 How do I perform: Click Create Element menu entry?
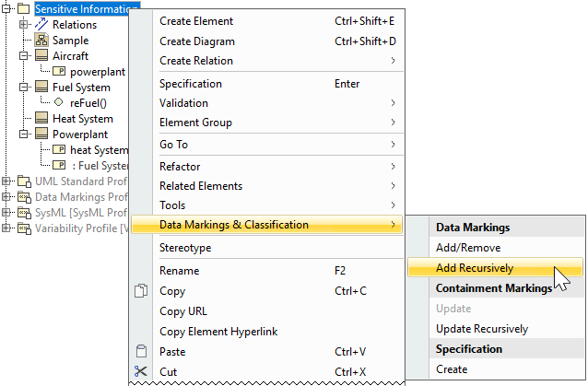click(x=196, y=21)
